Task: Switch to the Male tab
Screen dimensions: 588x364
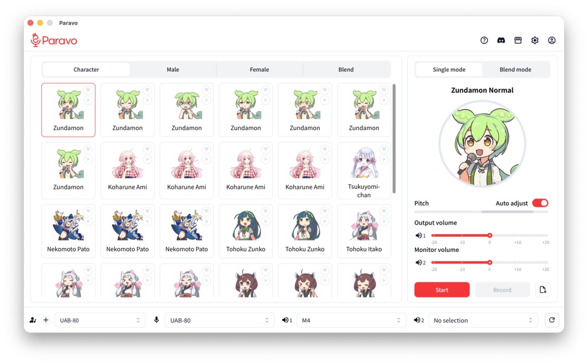Action: [173, 69]
